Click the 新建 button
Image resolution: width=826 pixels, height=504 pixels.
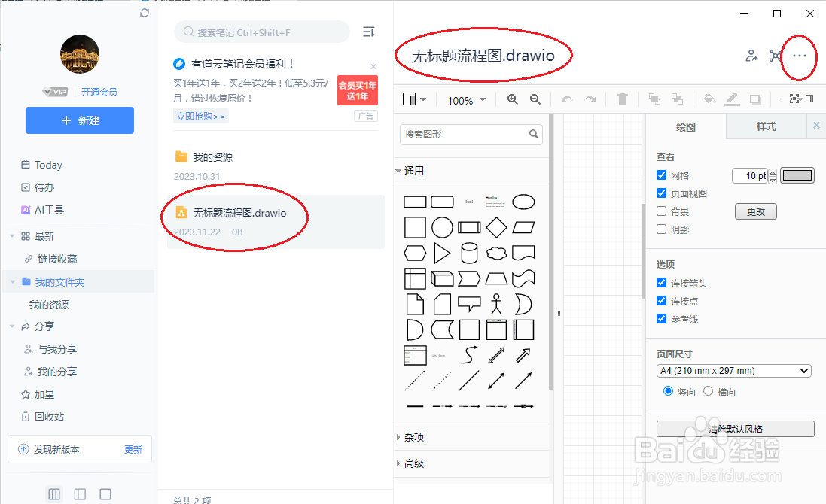pos(80,120)
